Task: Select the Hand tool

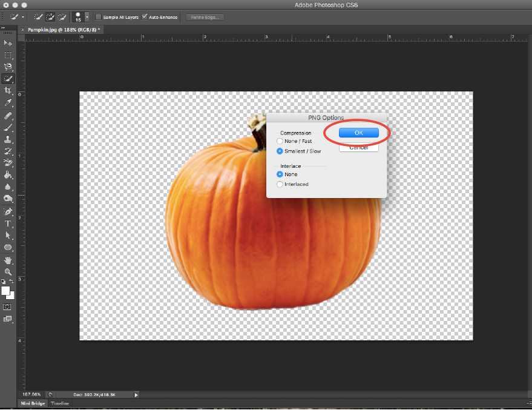Action: tap(8, 260)
